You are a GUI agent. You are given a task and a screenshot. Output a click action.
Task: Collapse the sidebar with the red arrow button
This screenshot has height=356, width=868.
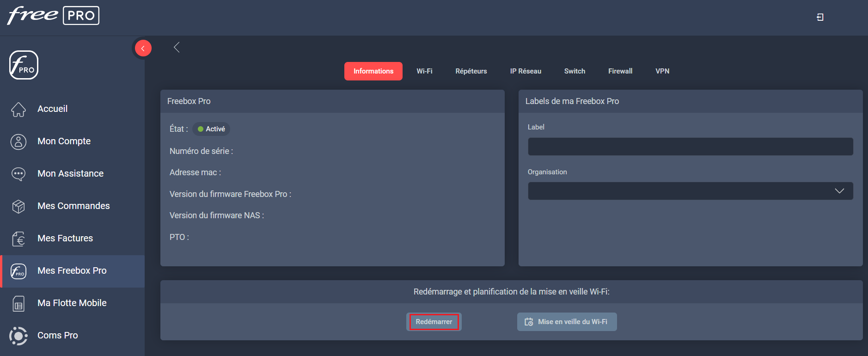point(143,48)
